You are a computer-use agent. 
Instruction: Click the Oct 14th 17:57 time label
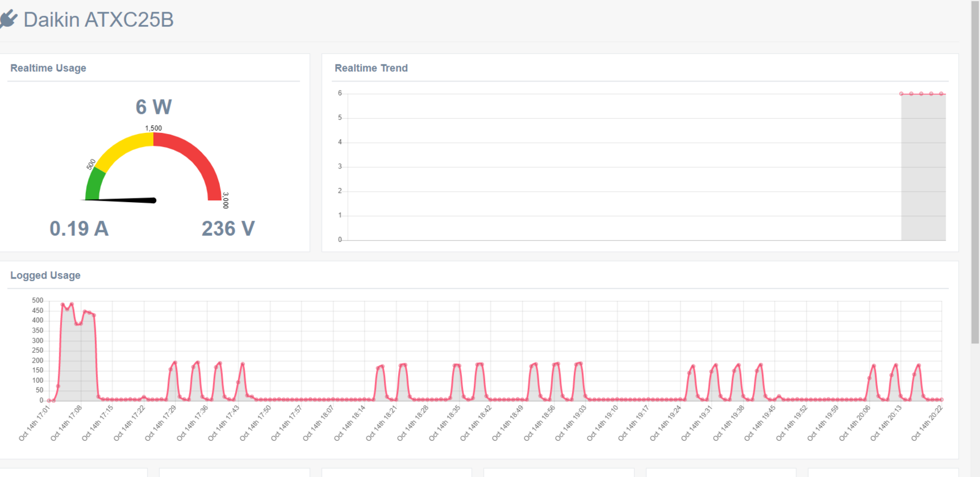(287, 423)
